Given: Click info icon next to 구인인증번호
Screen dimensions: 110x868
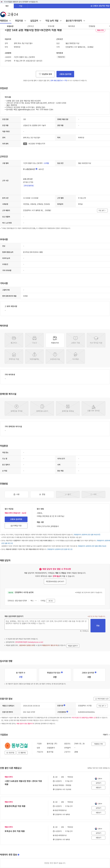Looking at the screenshot, I should (67, 712).
